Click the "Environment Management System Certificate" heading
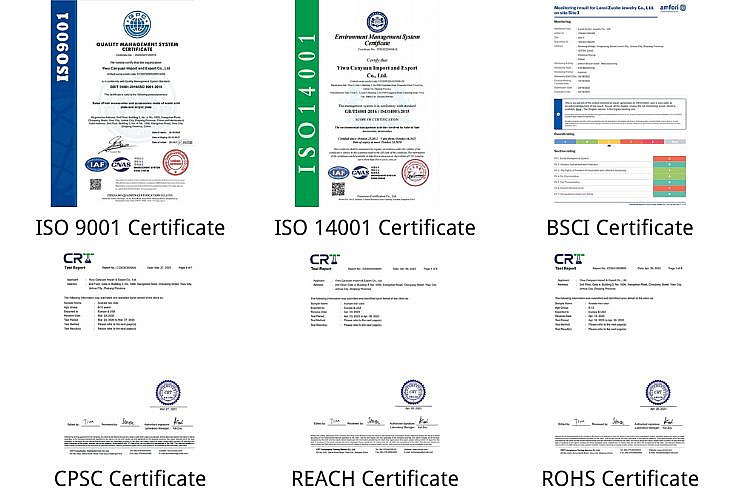This screenshot has height=500, width=750. tap(377, 40)
